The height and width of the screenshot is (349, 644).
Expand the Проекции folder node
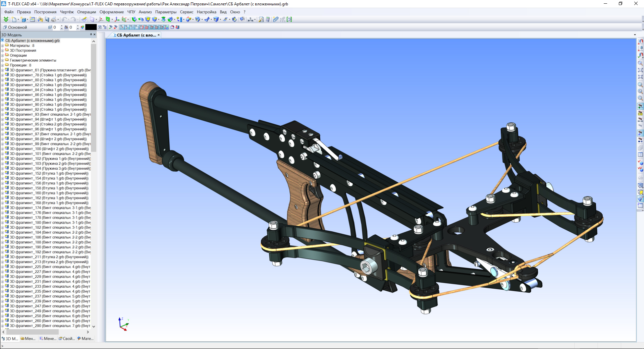click(3, 65)
